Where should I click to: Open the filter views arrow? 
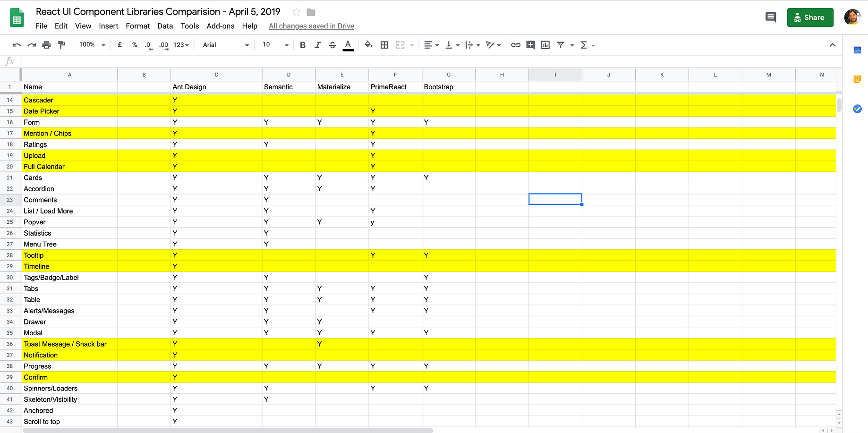(x=572, y=45)
